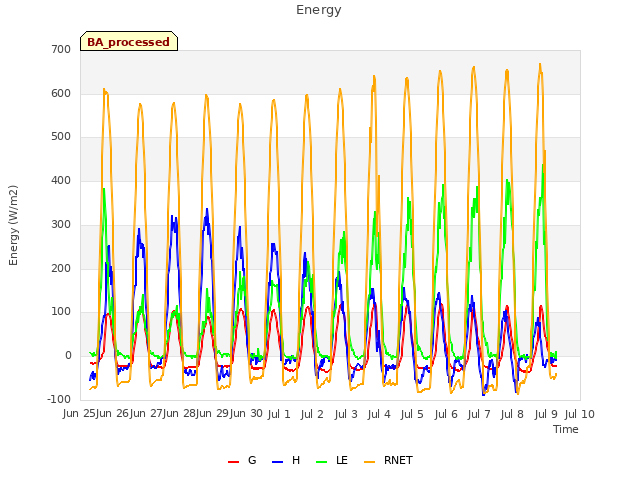Viewport: 640px width, 480px height.
Task: Select the green LE legend swatch
Action: 322,462
